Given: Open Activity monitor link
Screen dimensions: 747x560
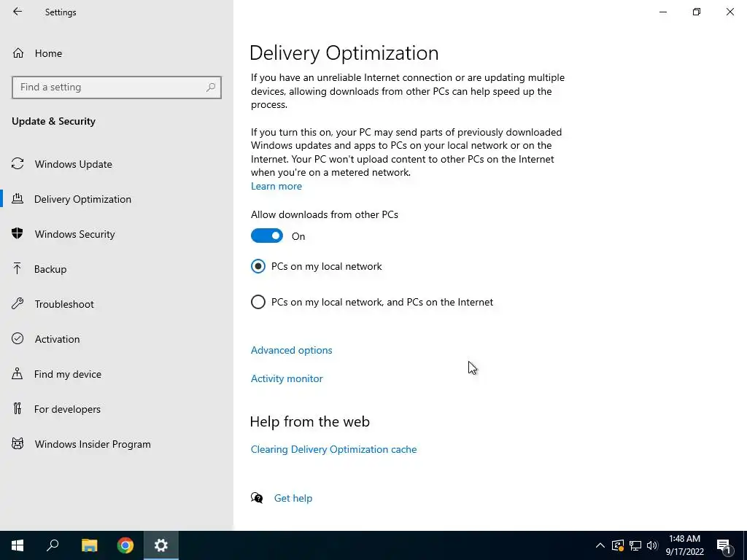Looking at the screenshot, I should pos(287,378).
